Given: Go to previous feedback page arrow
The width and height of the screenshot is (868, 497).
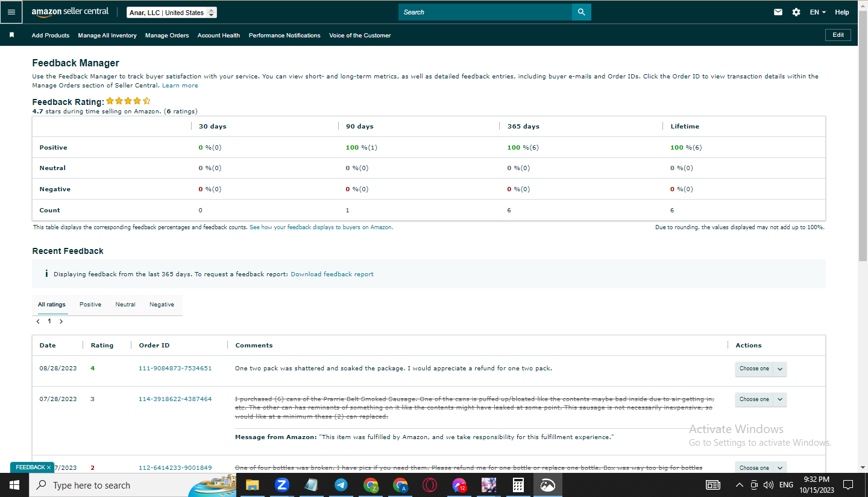Looking at the screenshot, I should click(39, 321).
